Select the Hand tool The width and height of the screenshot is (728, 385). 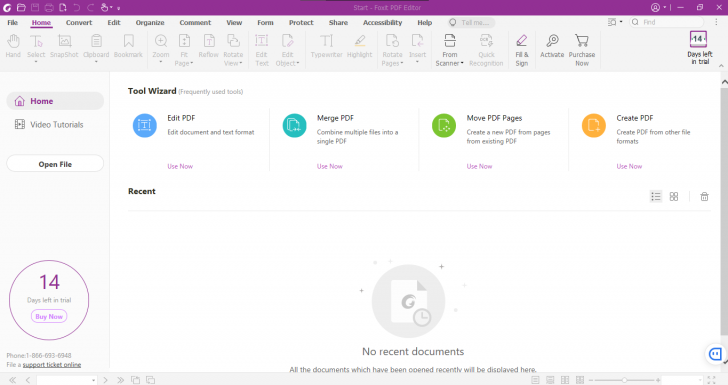[13, 46]
